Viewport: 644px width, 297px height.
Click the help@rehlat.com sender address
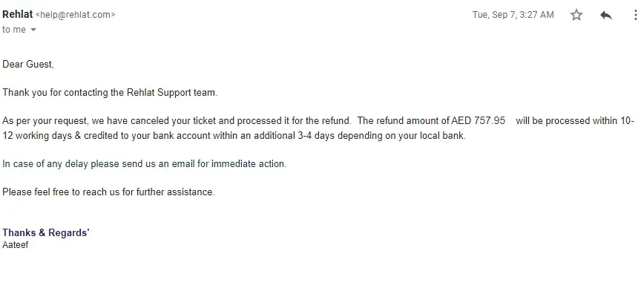coord(76,15)
